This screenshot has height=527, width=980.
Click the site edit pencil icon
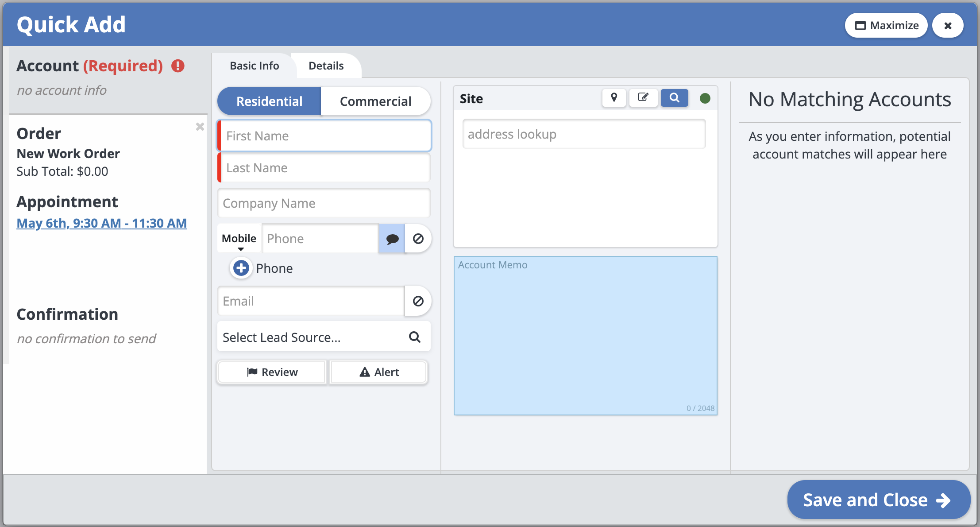click(x=643, y=98)
